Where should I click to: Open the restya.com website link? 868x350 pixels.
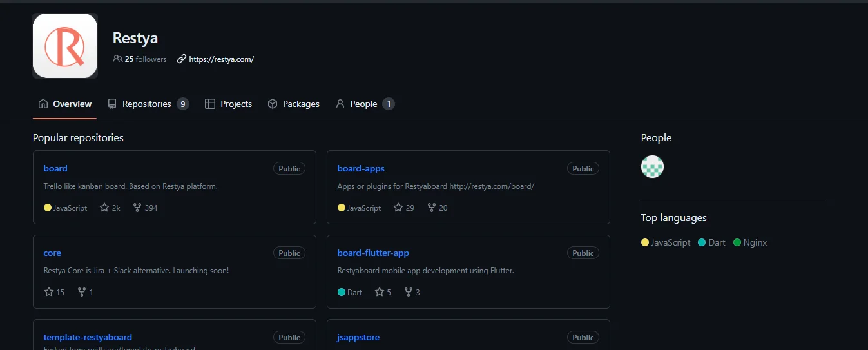click(x=221, y=59)
